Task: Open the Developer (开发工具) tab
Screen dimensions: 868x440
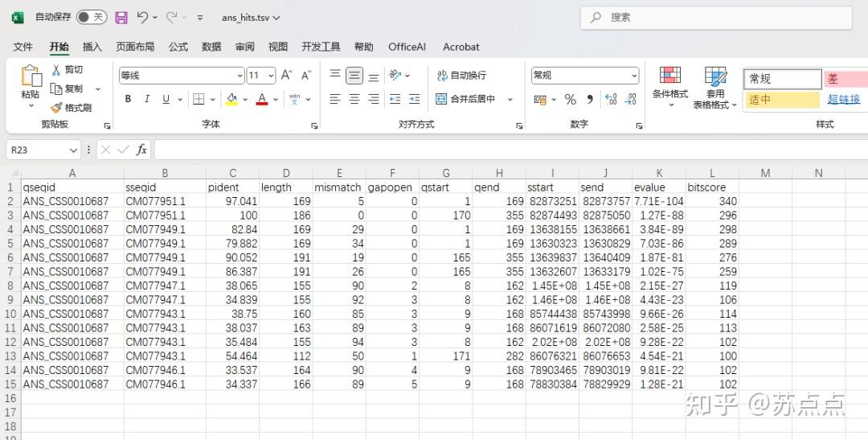Action: tap(321, 47)
